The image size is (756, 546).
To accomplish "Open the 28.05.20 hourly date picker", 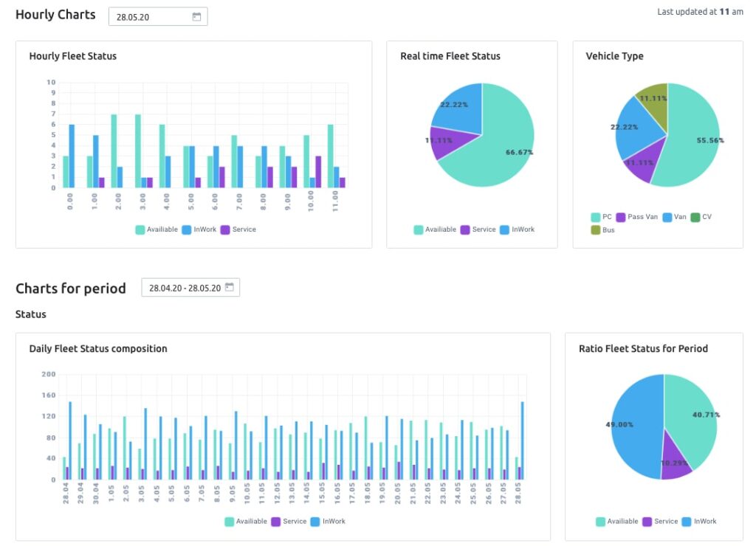I will (x=150, y=17).
